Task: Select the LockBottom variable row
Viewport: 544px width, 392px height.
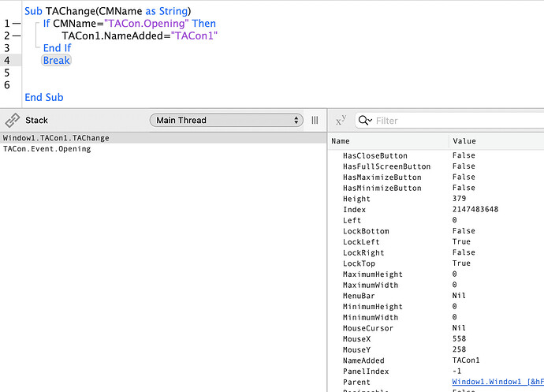Action: point(436,231)
